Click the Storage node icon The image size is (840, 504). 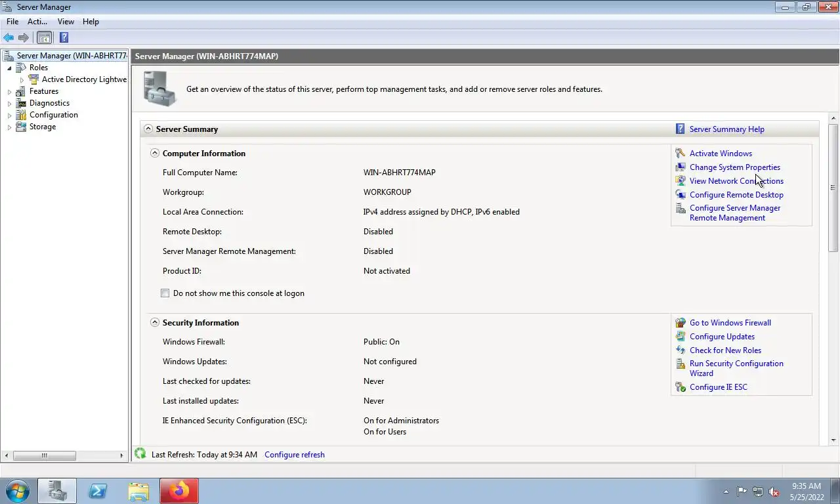pyautogui.click(x=21, y=127)
